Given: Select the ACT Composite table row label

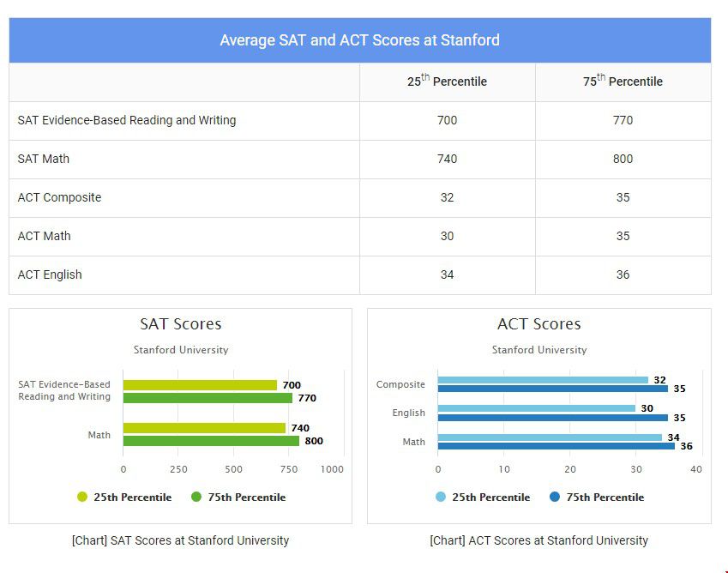Looking at the screenshot, I should pos(59,197).
